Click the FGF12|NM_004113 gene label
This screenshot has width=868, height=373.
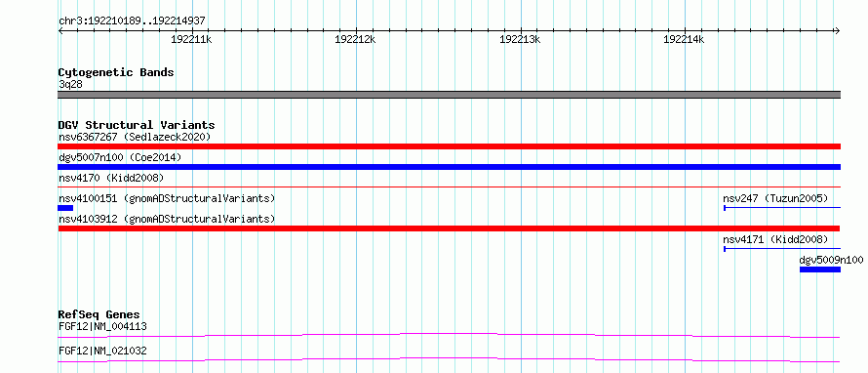point(102,326)
